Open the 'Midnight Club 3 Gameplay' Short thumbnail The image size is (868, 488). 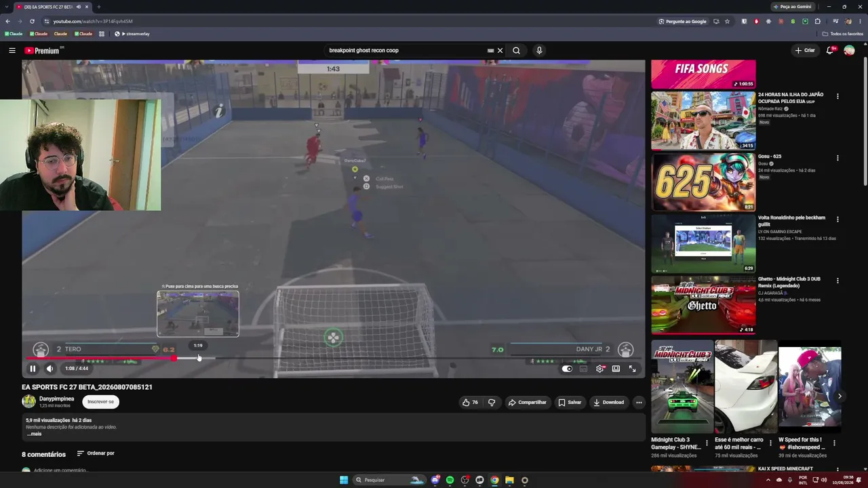click(682, 386)
